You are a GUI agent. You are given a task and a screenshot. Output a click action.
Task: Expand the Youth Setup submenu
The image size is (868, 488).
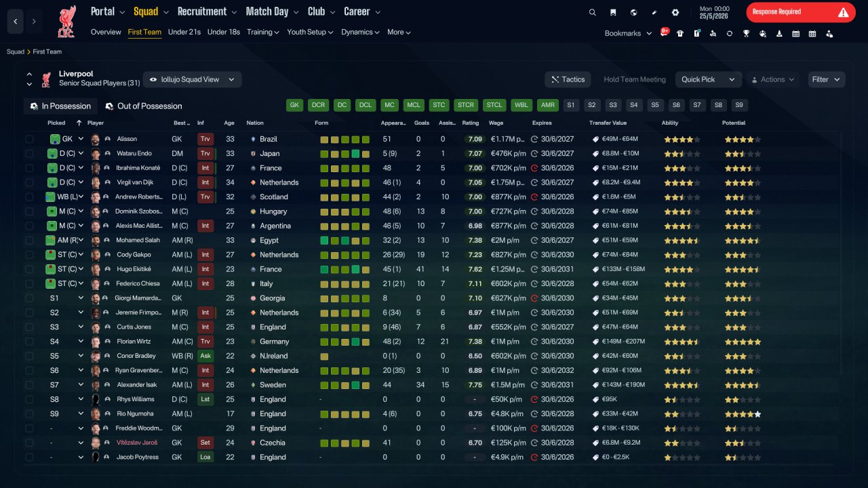pyautogui.click(x=310, y=32)
